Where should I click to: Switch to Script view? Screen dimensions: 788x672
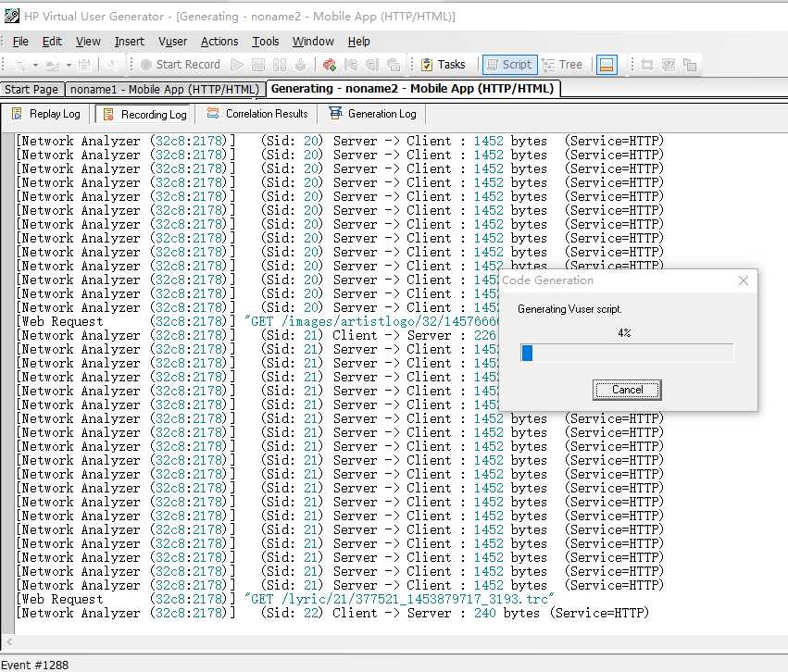coord(510,64)
